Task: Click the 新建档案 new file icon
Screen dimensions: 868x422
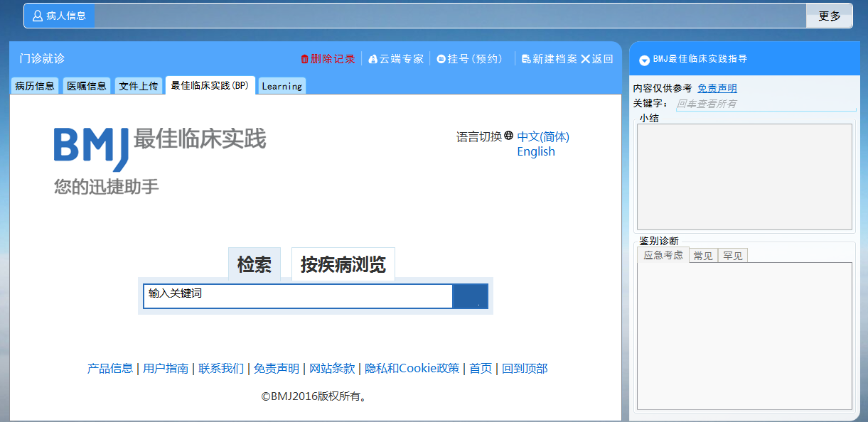Action: click(526, 59)
